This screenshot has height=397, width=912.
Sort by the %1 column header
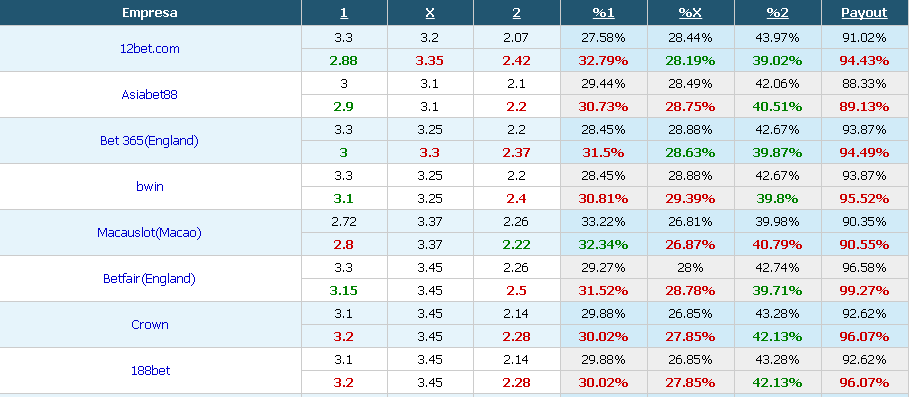tap(603, 13)
